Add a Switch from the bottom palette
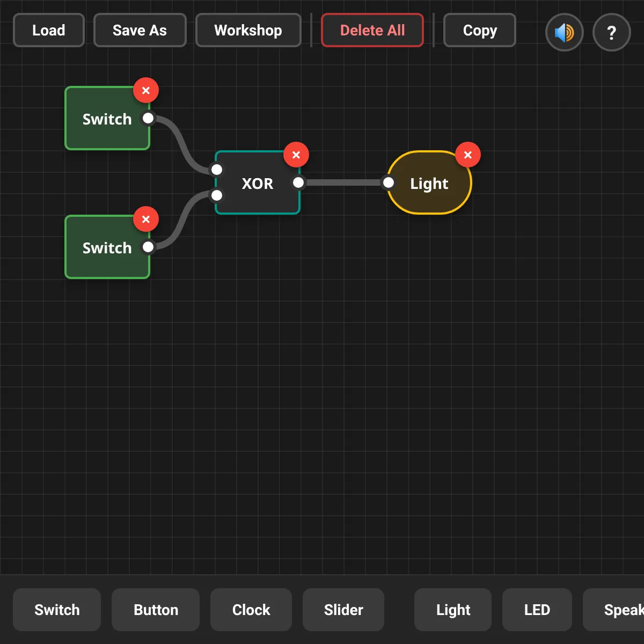This screenshot has width=644, height=644. [x=57, y=610]
